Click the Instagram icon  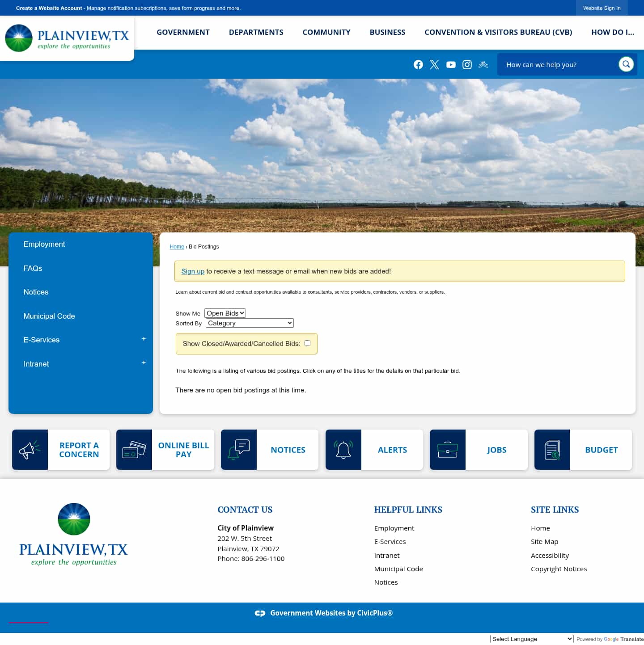tap(467, 64)
